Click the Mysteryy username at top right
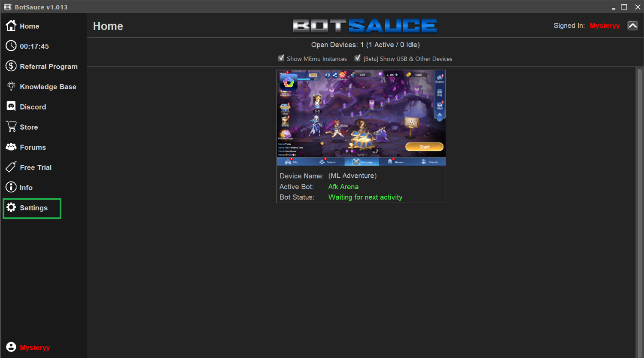The image size is (644, 358). [605, 26]
